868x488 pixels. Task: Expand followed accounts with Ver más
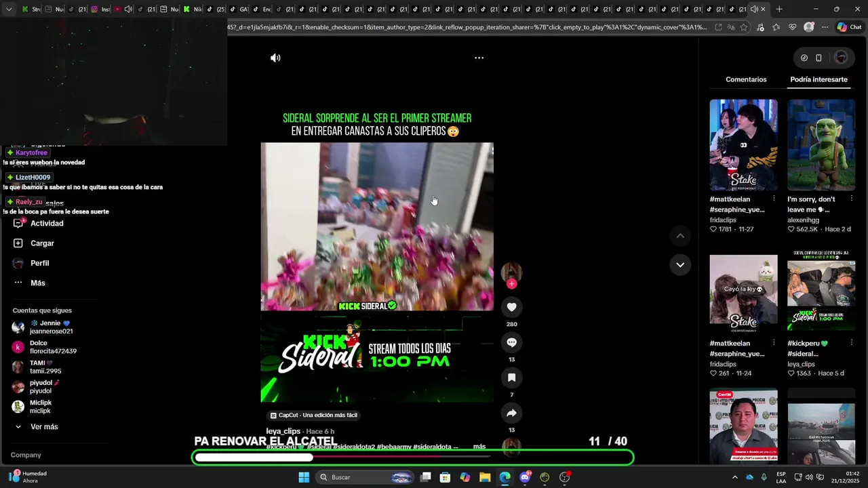43,427
